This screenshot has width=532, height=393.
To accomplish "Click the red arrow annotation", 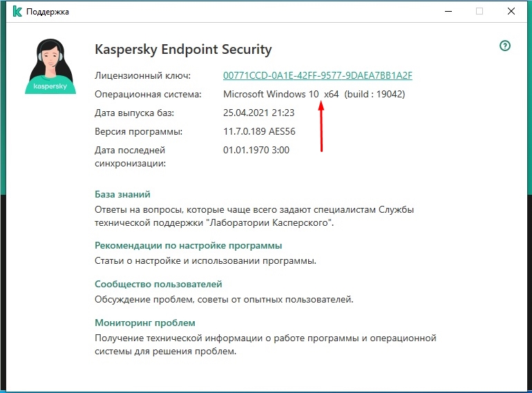I will 321,126.
